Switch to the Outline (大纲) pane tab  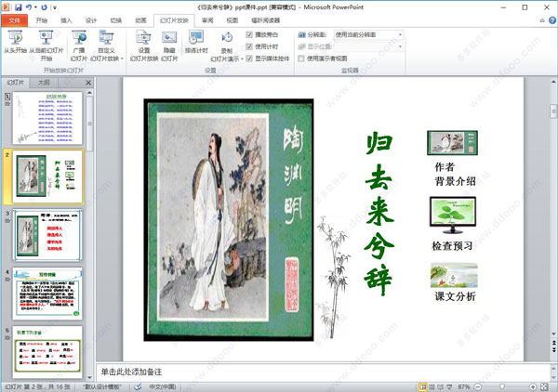44,82
